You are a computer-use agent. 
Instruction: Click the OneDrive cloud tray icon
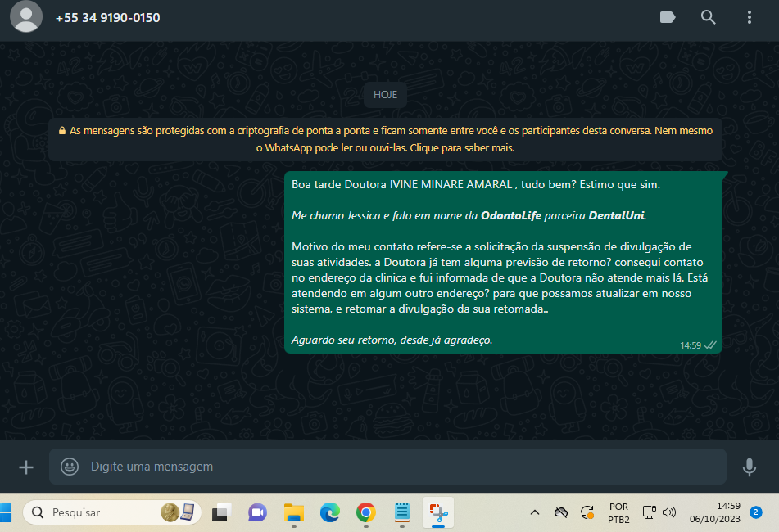[x=561, y=512]
